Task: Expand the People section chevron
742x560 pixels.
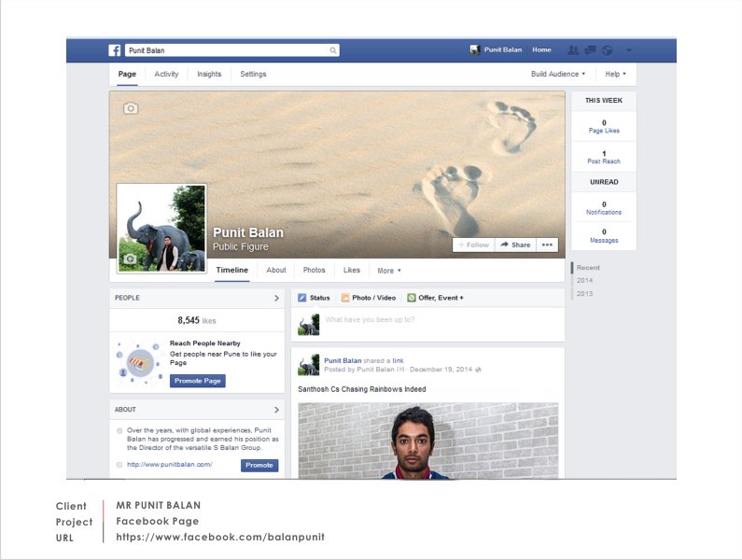Action: pyautogui.click(x=276, y=299)
